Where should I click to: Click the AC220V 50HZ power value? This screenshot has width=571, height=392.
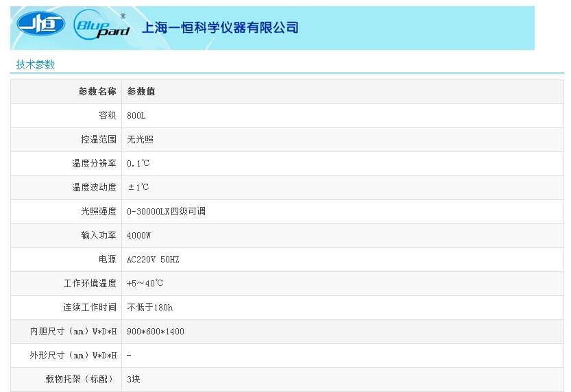153,260
